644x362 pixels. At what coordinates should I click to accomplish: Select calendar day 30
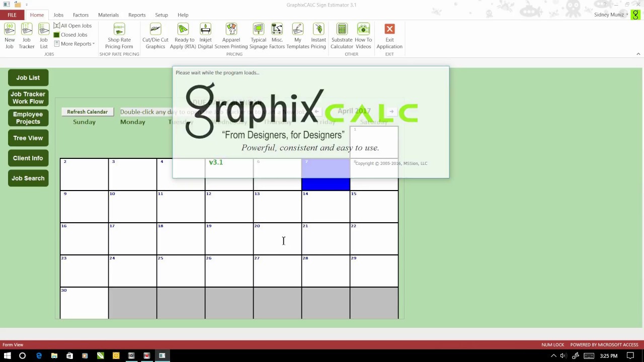point(84,303)
